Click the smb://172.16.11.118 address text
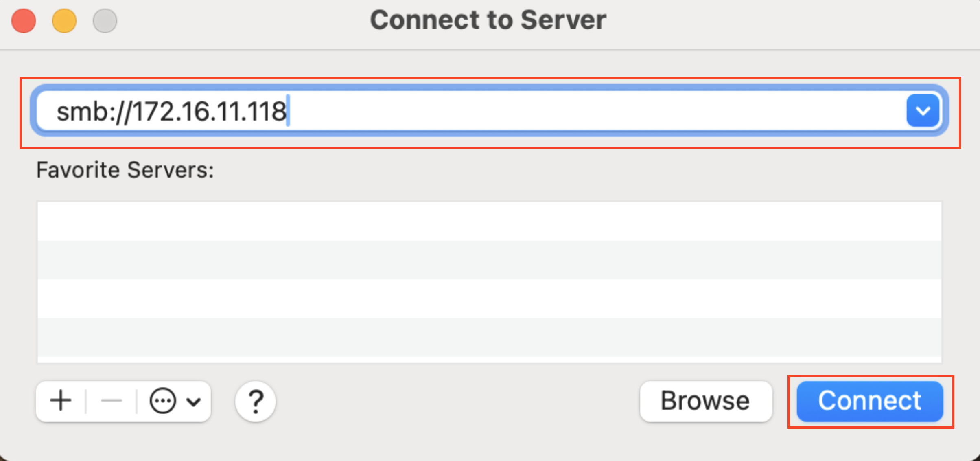This screenshot has height=461, width=980. (x=171, y=112)
